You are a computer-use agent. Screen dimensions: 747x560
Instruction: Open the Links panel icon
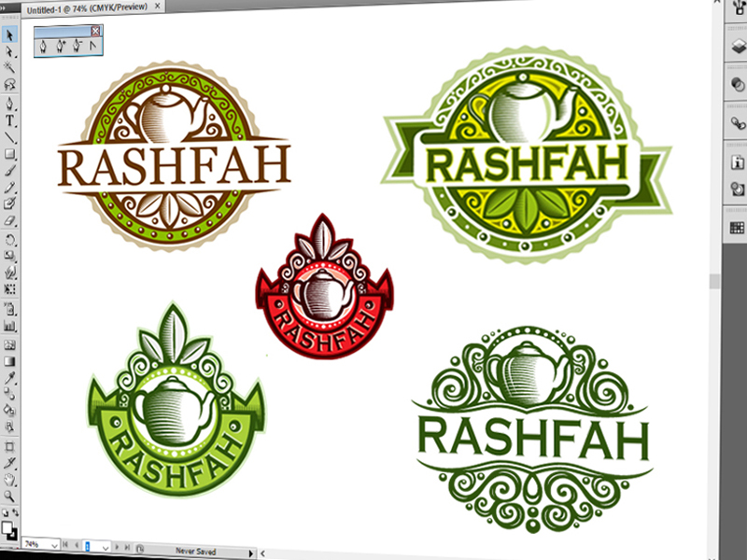[738, 123]
